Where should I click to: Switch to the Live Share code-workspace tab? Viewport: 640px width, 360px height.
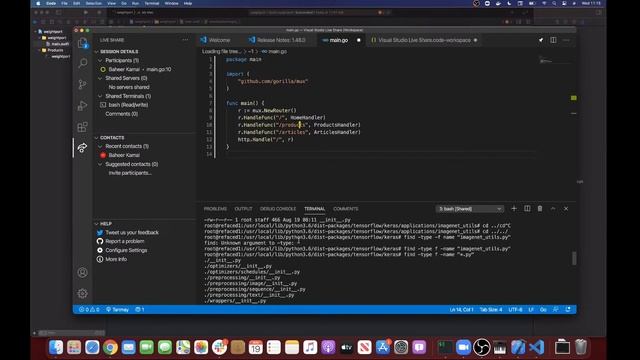[x=424, y=40]
